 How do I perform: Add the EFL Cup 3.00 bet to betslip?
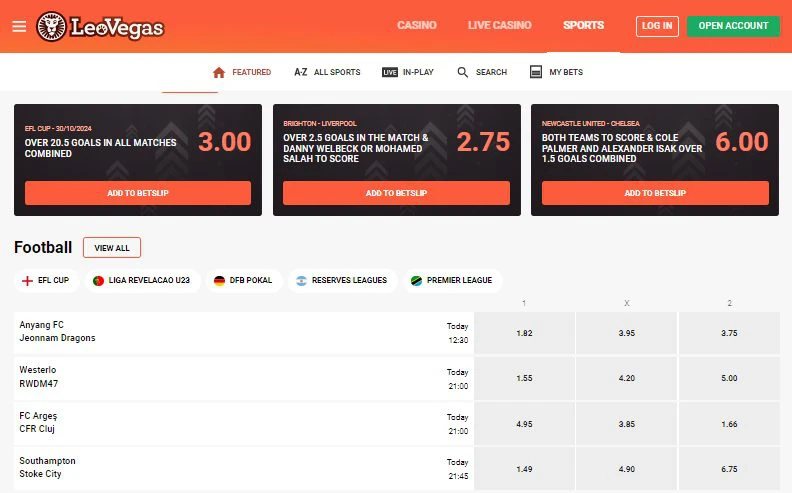pos(138,193)
